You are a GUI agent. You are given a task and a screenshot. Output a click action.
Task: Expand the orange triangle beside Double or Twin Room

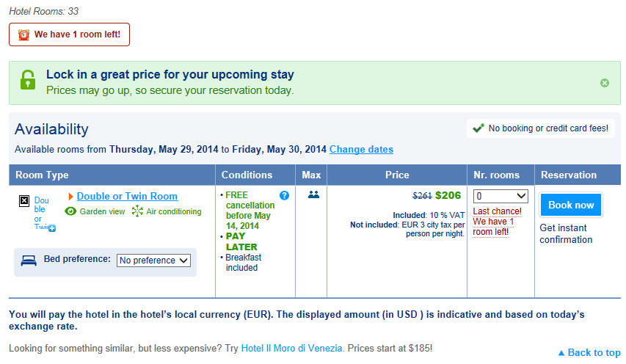tap(70, 196)
